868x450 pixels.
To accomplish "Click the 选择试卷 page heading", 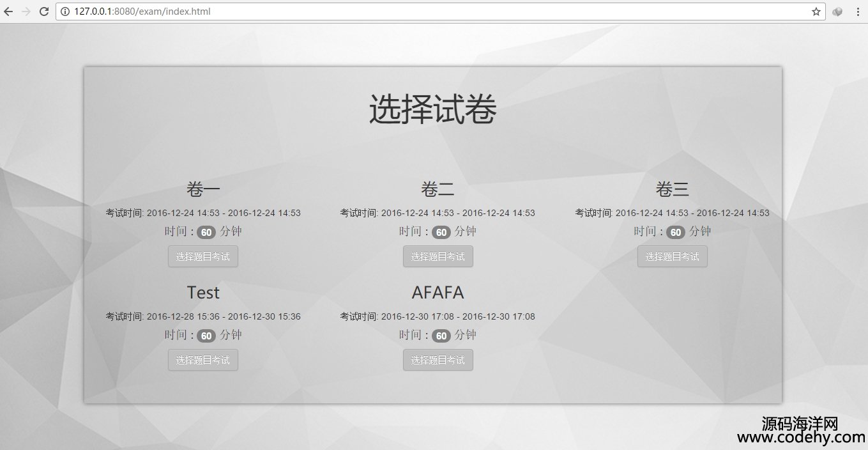I will 433,110.
